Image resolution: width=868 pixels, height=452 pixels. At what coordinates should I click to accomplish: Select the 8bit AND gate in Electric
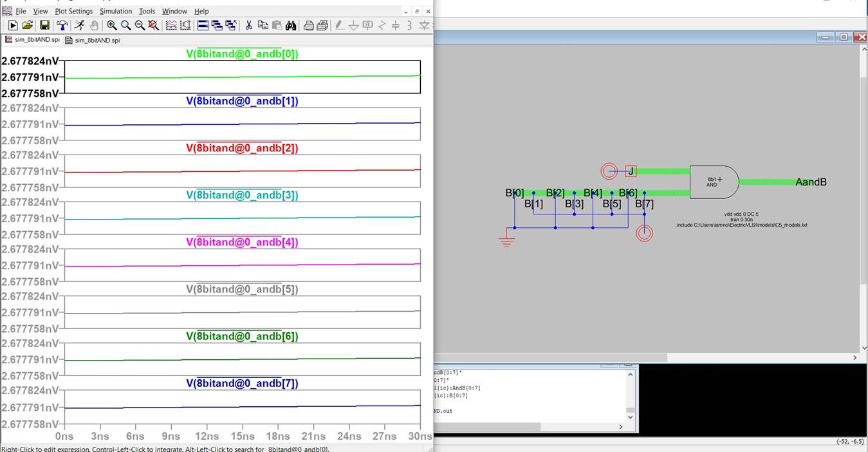pyautogui.click(x=714, y=182)
